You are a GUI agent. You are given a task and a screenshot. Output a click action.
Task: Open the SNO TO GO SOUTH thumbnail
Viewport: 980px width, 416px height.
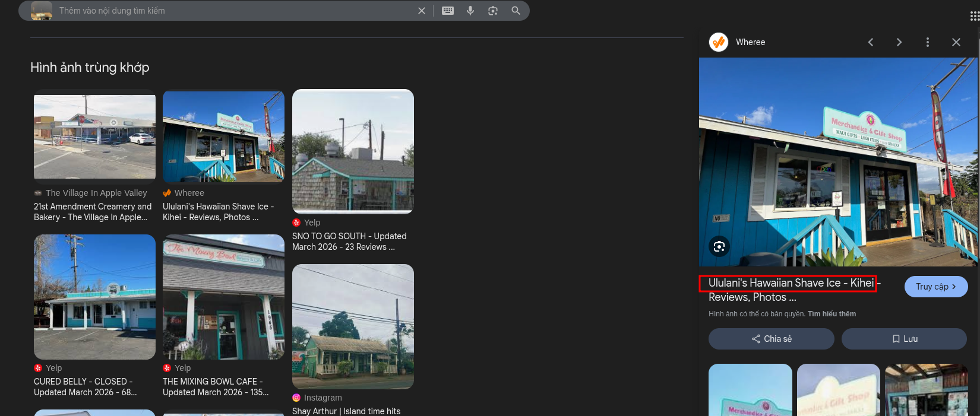pyautogui.click(x=353, y=151)
